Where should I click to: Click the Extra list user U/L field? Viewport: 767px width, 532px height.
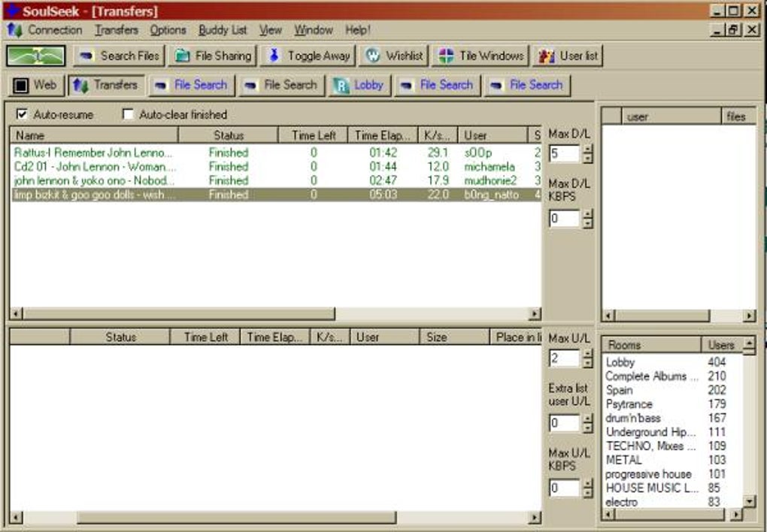pyautogui.click(x=565, y=423)
